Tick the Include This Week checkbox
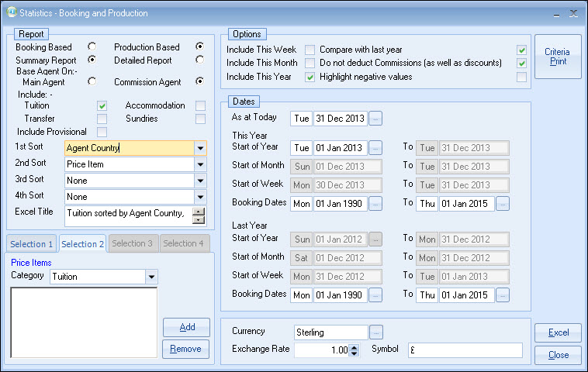The width and height of the screenshot is (588, 372). click(310, 50)
